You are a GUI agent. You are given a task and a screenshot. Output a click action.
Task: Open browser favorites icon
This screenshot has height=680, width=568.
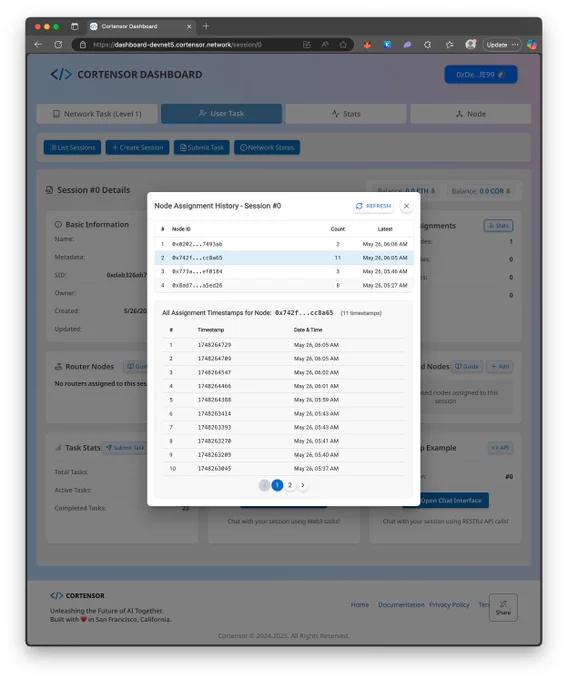tap(450, 45)
